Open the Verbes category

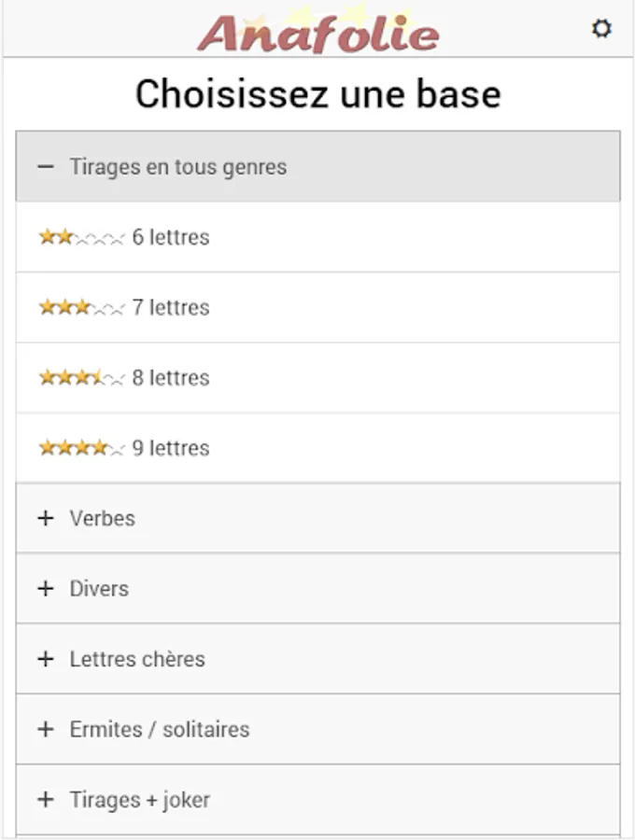pyautogui.click(x=102, y=518)
